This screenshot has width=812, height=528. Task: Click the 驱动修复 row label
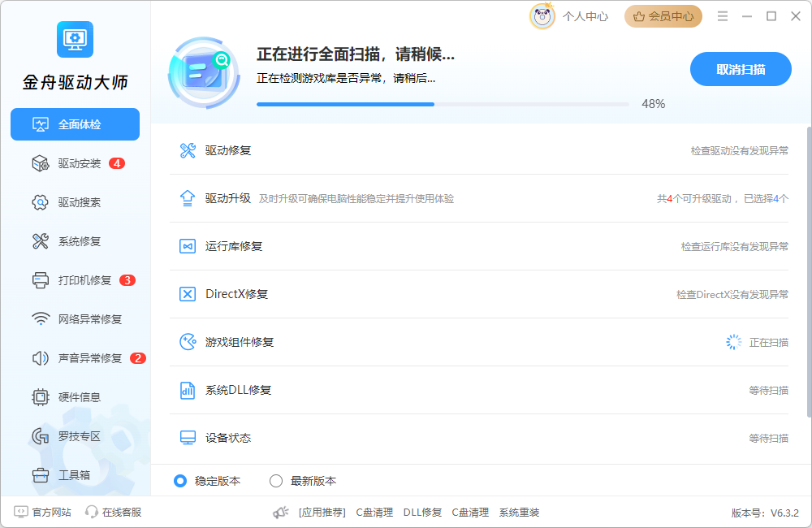[228, 151]
